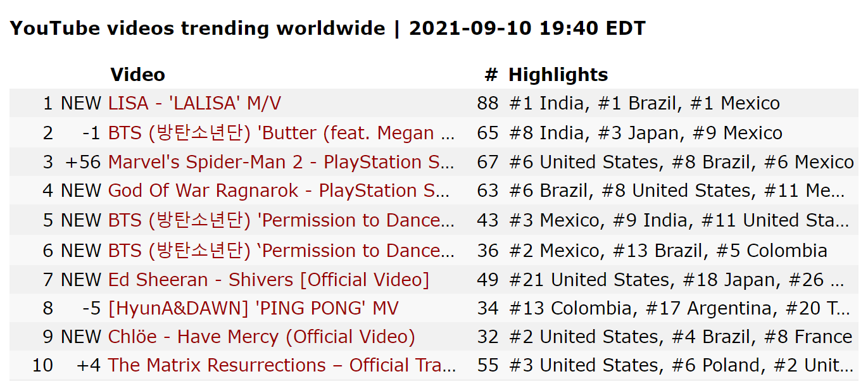Open [HyunA&DAWN] 'PING PONG' MV link
This screenshot has height=381, width=868.
pos(253,308)
